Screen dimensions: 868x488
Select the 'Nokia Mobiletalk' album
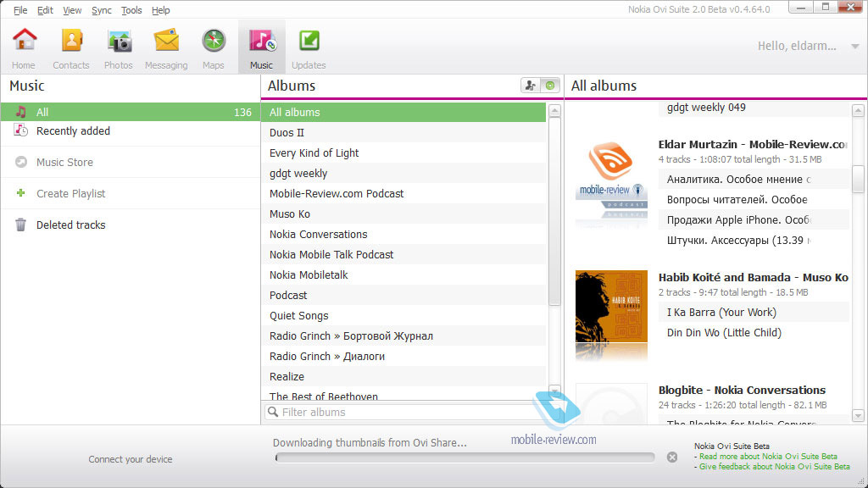[403, 275]
